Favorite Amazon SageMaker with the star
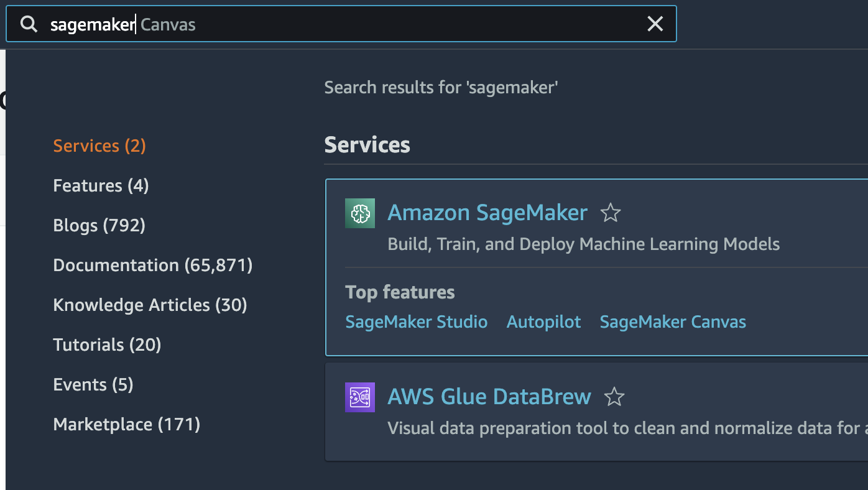This screenshot has width=868, height=490. [611, 213]
